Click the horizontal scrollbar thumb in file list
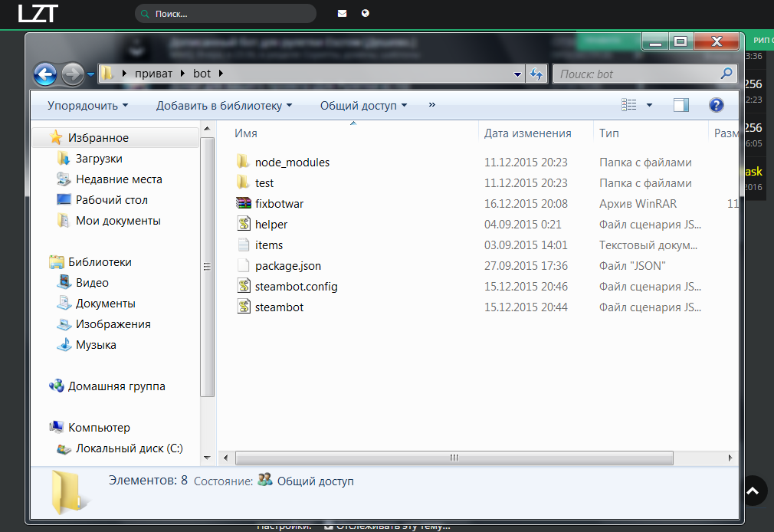This screenshot has height=532, width=774. (x=454, y=458)
